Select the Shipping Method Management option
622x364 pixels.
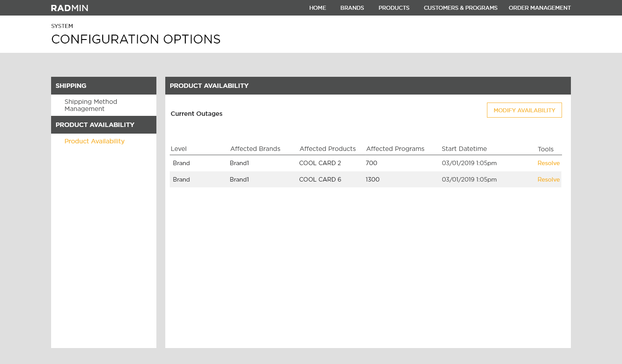[91, 105]
